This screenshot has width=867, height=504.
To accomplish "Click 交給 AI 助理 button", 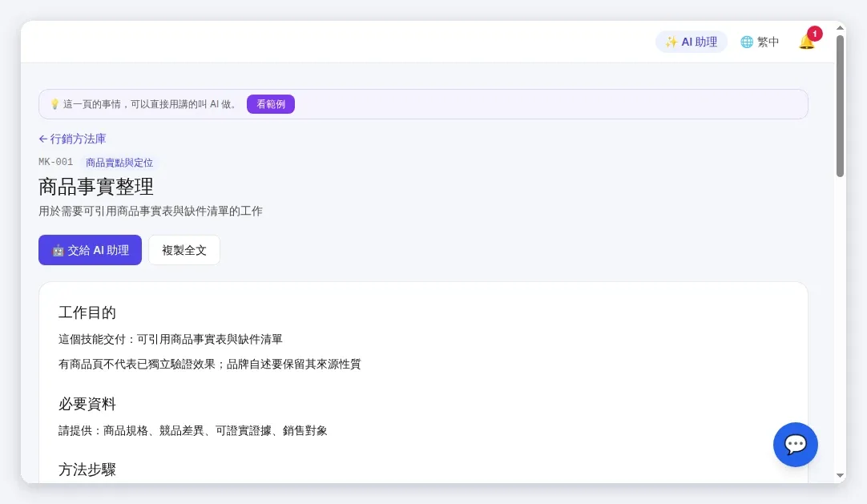I will coord(90,250).
